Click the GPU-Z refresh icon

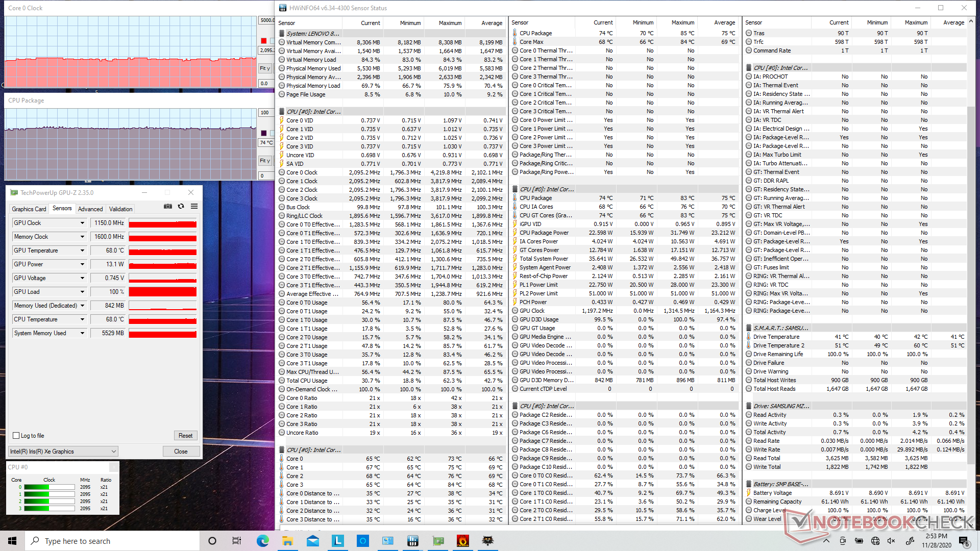[x=181, y=206]
